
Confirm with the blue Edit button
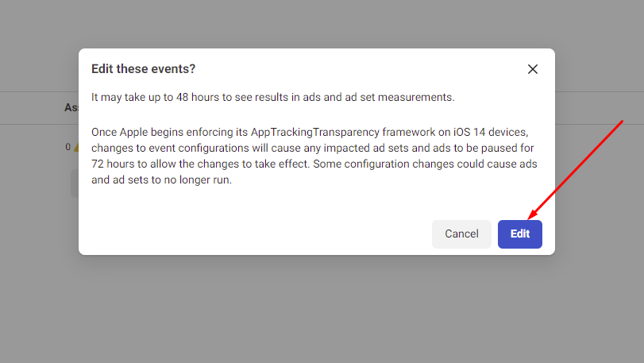click(x=519, y=234)
